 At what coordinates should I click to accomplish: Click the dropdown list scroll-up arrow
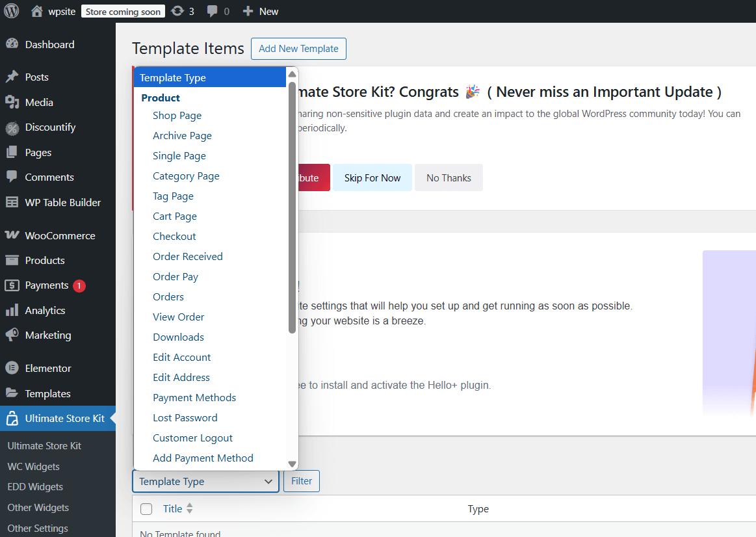(x=292, y=74)
